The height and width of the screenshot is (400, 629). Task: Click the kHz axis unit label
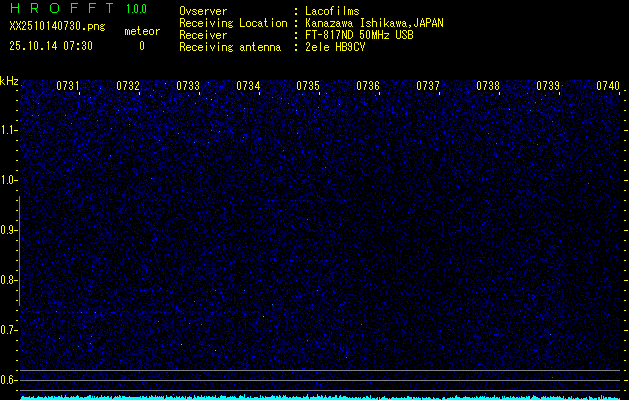[x=9, y=81]
